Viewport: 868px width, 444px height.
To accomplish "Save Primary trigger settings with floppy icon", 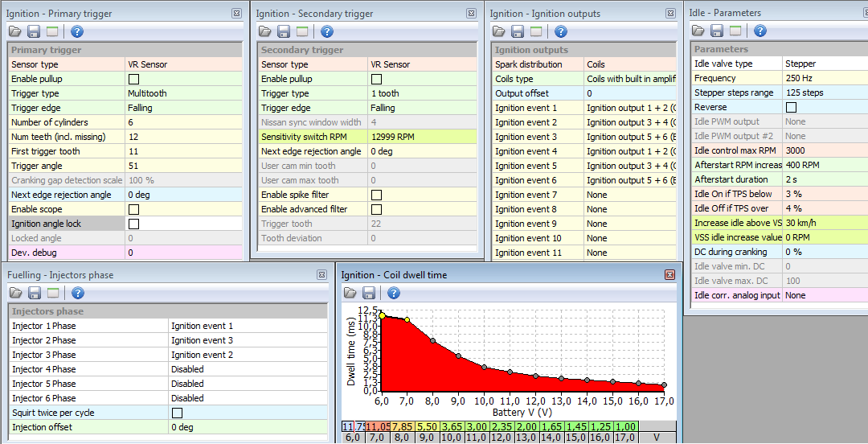I will coord(34,31).
